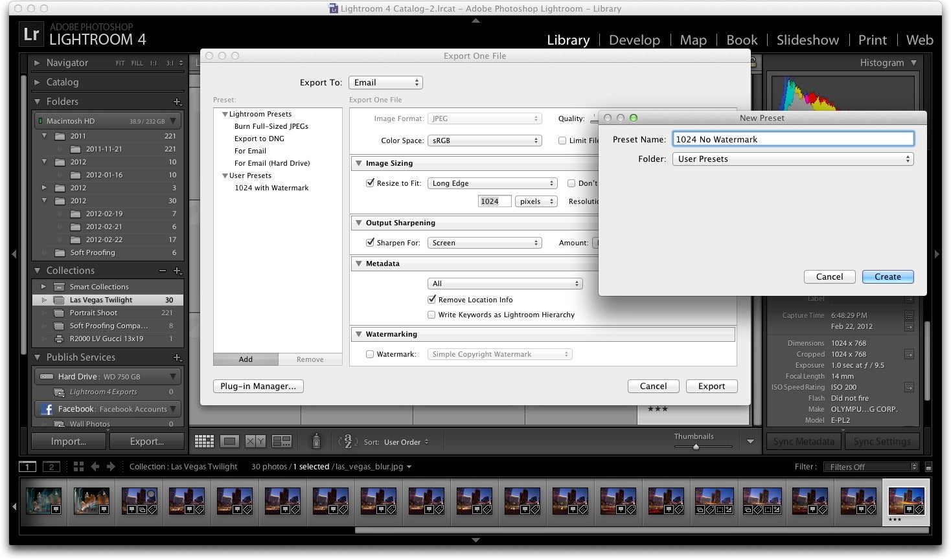951x560 pixels.
Task: Hide filmstrip with bottom arrow
Action: (475, 540)
